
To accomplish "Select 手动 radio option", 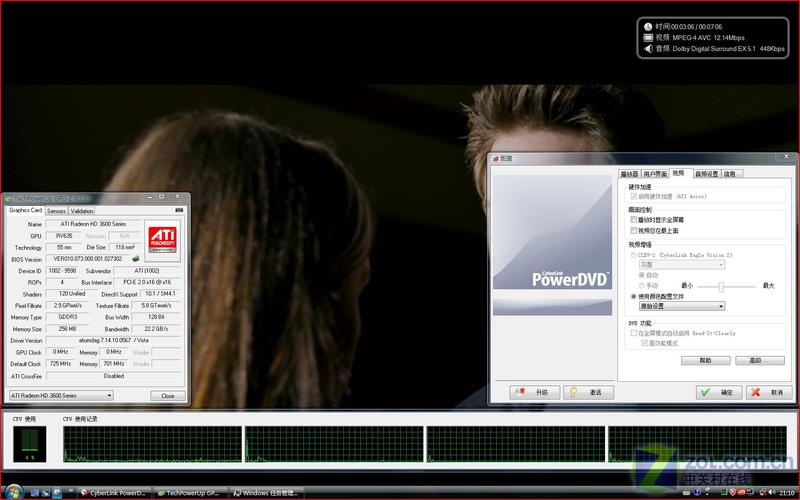I will 642,286.
